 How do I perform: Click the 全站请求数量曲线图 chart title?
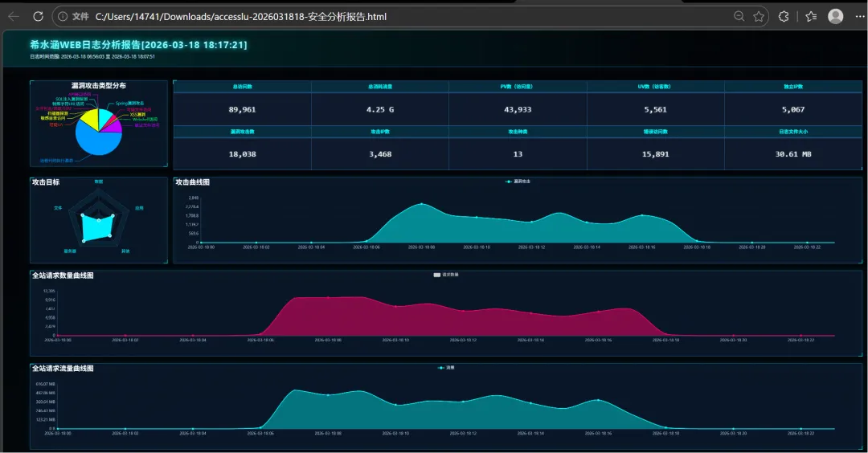click(x=63, y=275)
